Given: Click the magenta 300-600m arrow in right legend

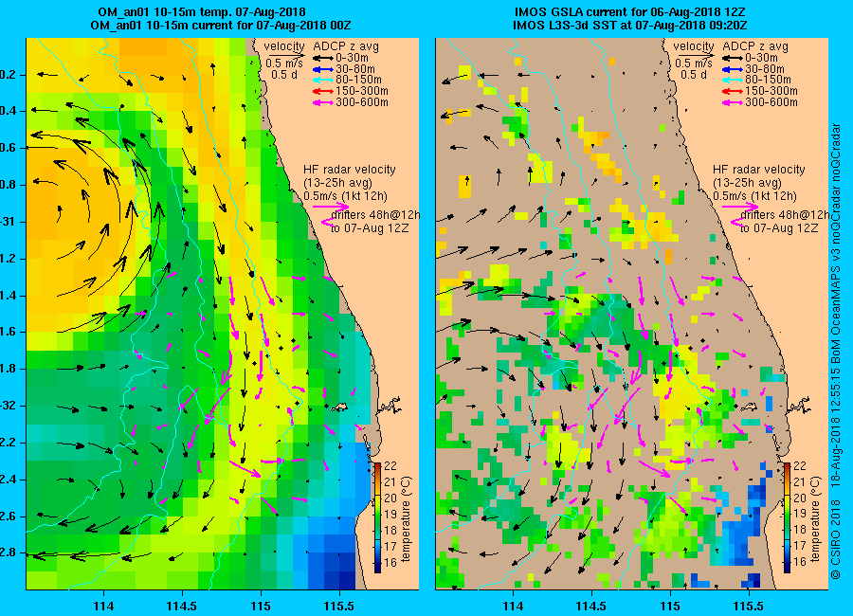Looking at the screenshot, I should [732, 102].
